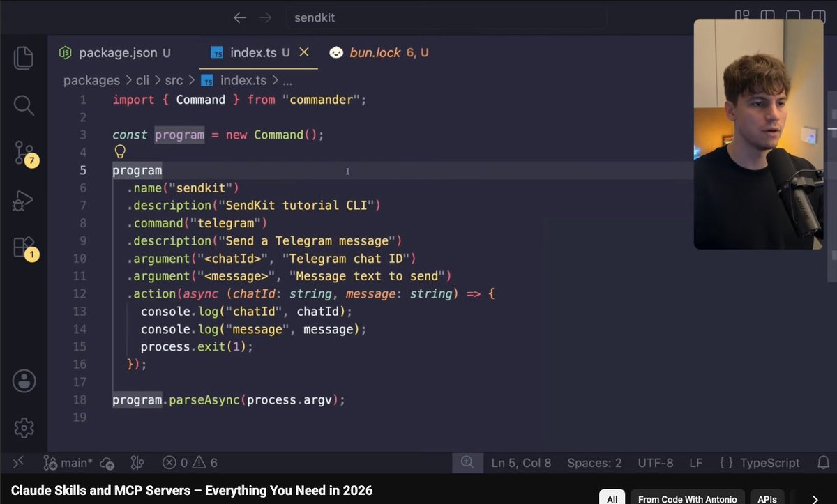Screen dimensions: 837x504
Task: Click the presenter webcam video overlay
Action: click(x=758, y=134)
